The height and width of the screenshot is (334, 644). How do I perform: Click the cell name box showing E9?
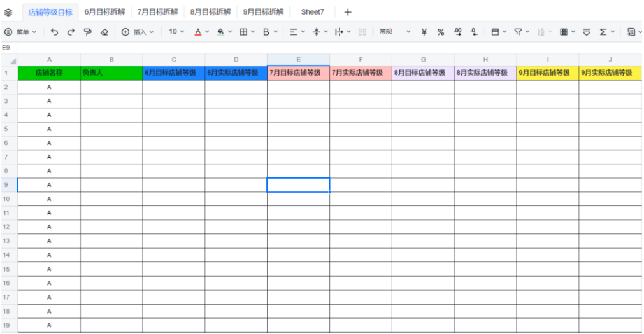coord(6,48)
